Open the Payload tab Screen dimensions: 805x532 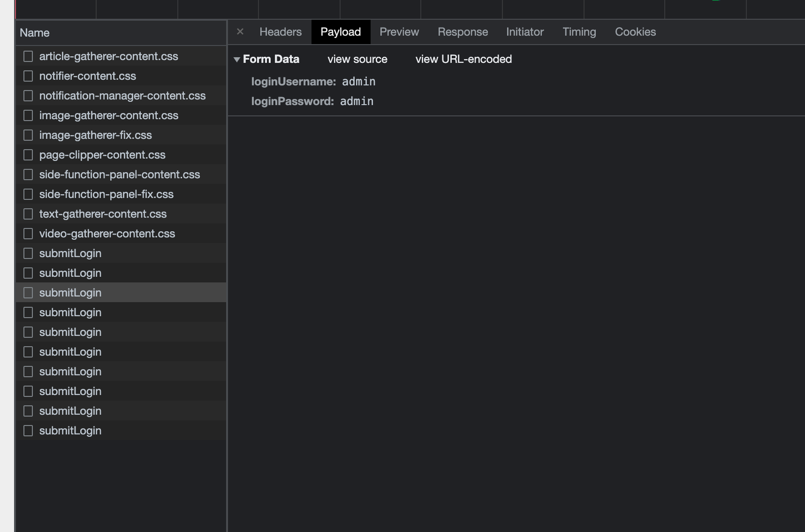(x=341, y=31)
